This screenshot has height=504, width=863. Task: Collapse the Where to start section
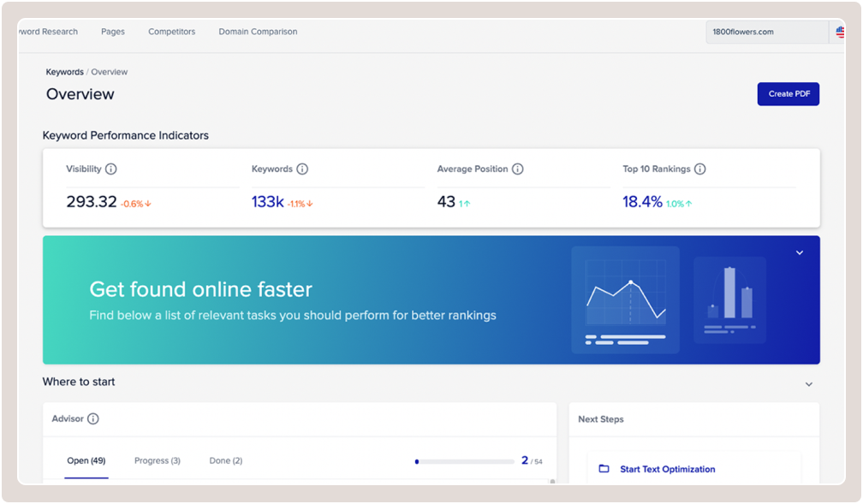coord(809,384)
